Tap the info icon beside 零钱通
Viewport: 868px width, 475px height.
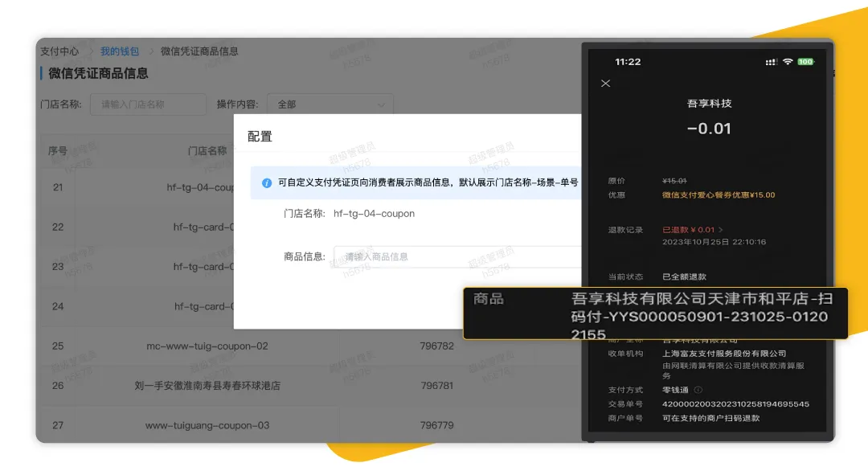tap(698, 390)
